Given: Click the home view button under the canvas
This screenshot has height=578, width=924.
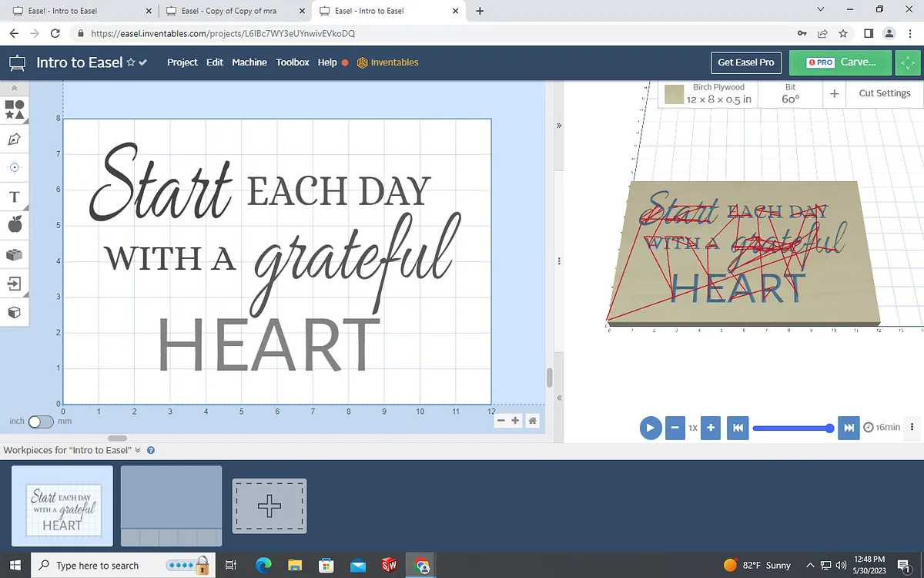Looking at the screenshot, I should click(532, 421).
